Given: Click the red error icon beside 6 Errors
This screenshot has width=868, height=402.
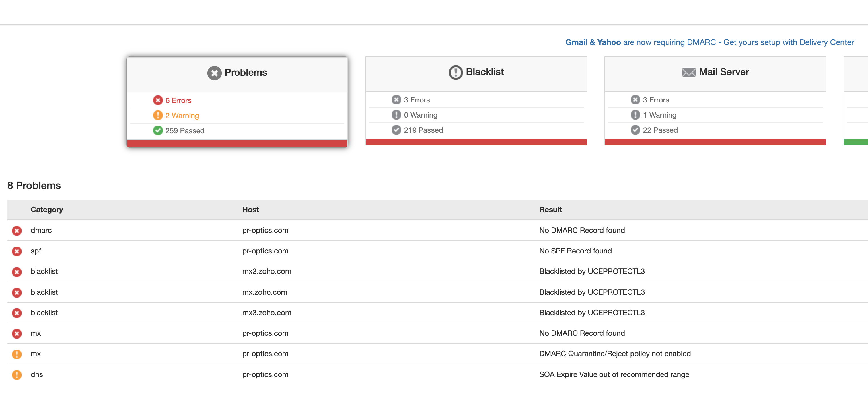Looking at the screenshot, I should (158, 100).
